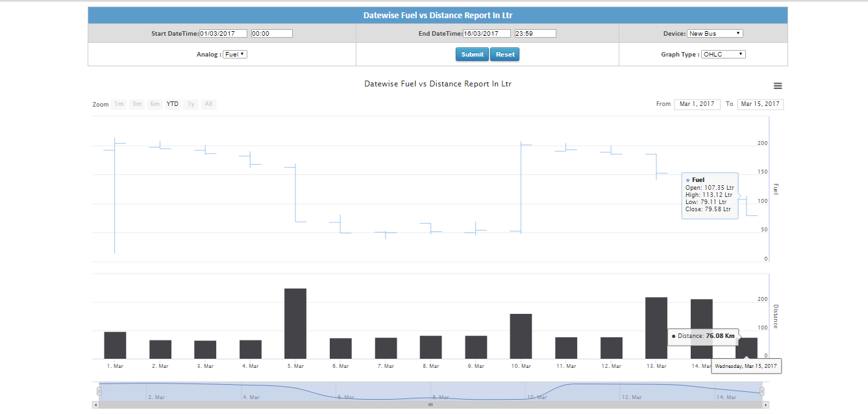
Task: Click the navigator left handle grip
Action: click(99, 391)
